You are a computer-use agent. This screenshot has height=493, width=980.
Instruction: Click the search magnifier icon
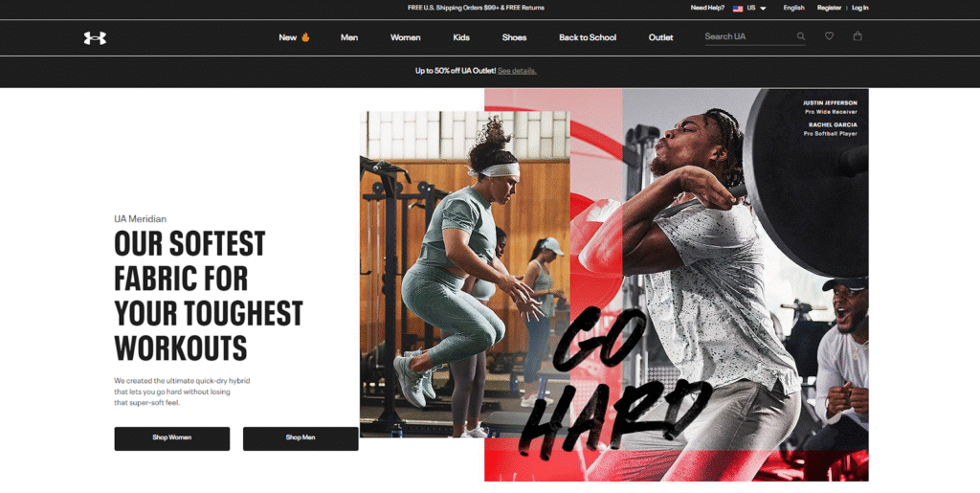(x=801, y=37)
